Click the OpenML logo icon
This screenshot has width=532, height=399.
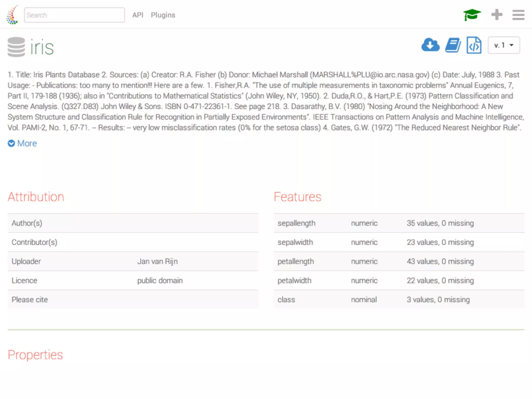(x=12, y=15)
